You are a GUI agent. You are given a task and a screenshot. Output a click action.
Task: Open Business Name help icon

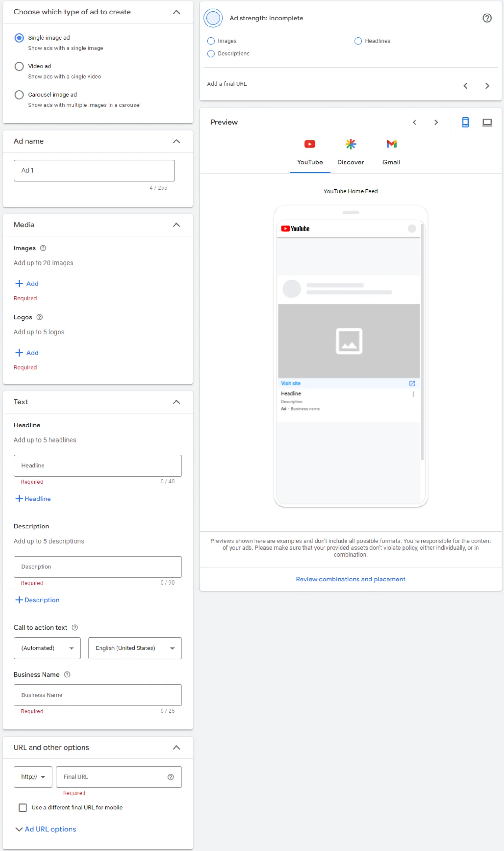67,674
